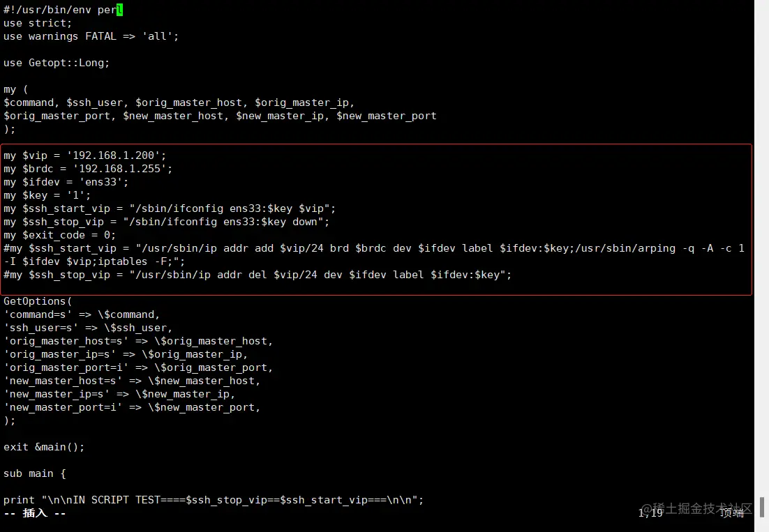This screenshot has width=769, height=532.
Task: Click the '192.168.1.200' vip value
Action: pyautogui.click(x=113, y=155)
